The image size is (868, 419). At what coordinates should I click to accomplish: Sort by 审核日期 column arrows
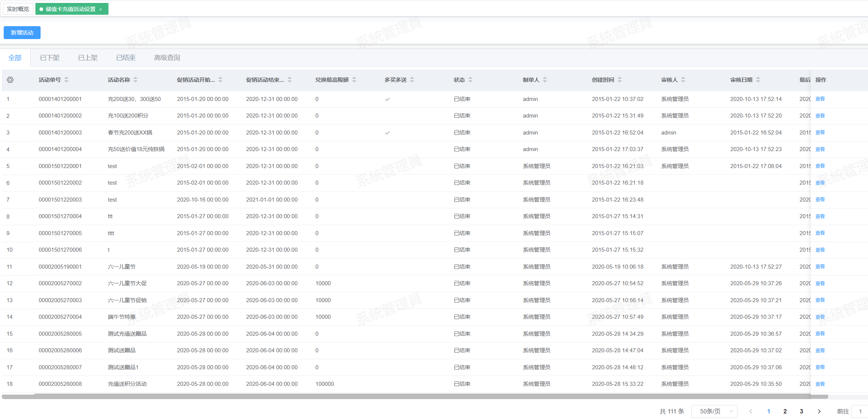pyautogui.click(x=758, y=80)
